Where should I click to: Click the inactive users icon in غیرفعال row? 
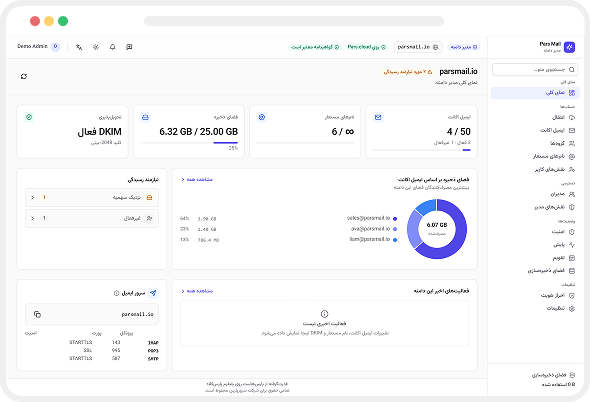click(x=149, y=218)
